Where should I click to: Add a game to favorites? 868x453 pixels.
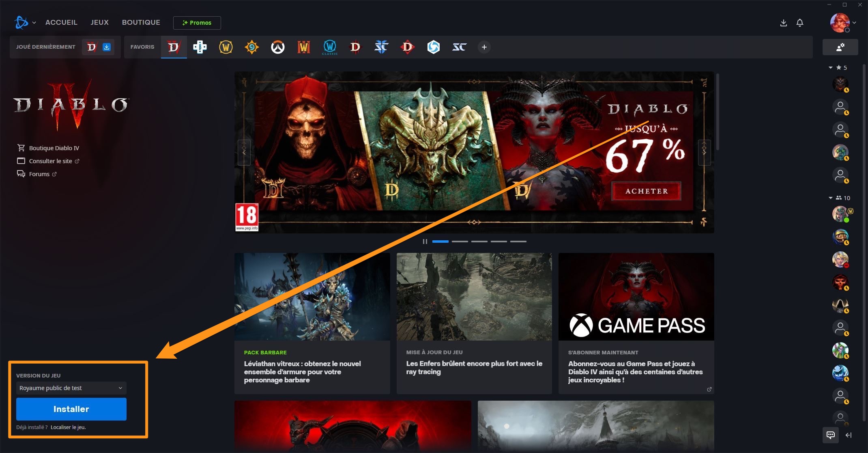coord(484,47)
